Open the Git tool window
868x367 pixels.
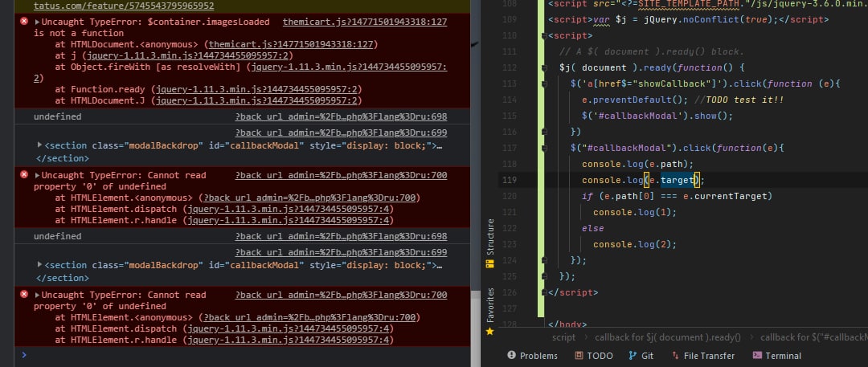[641, 356]
